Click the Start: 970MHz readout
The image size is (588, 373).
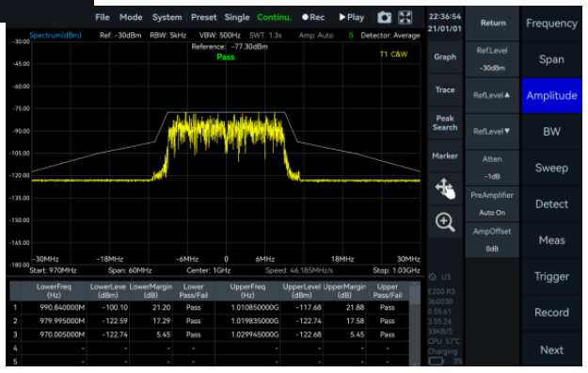click(x=53, y=270)
